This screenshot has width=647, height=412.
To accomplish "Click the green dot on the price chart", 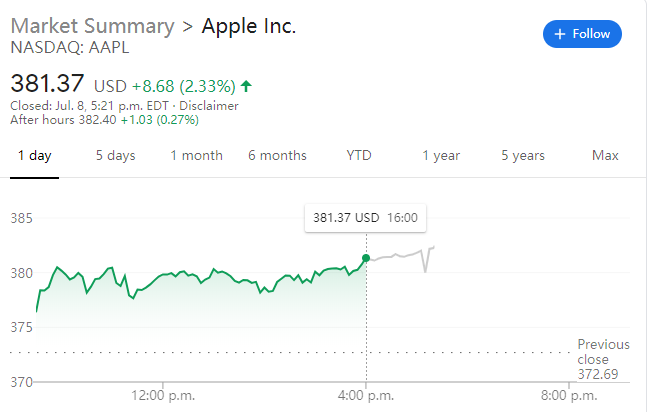I will [x=366, y=258].
